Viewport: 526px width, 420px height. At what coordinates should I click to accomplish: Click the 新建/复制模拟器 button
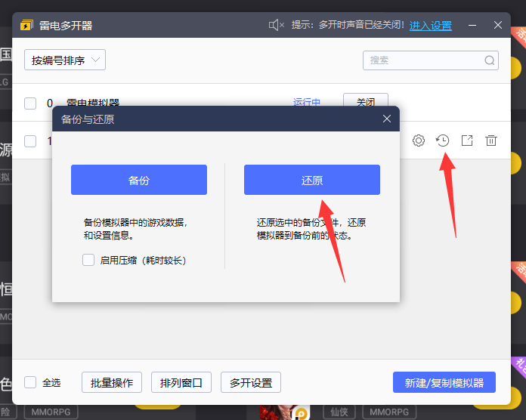(x=444, y=382)
